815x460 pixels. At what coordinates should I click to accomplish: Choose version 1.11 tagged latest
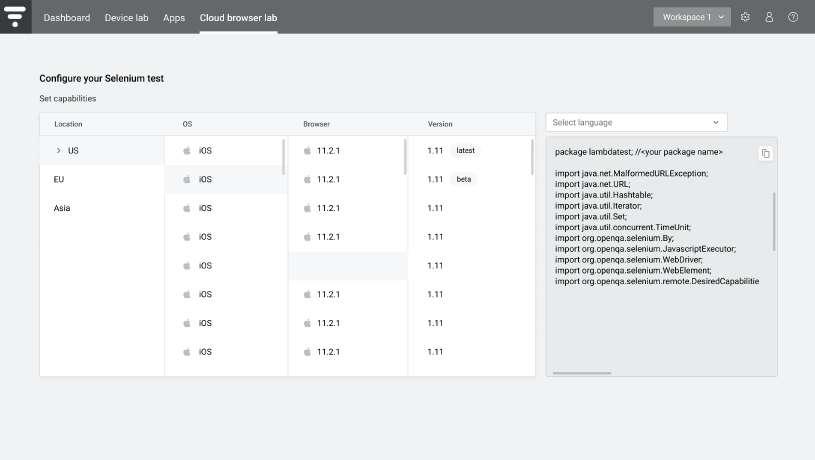pyautogui.click(x=471, y=151)
